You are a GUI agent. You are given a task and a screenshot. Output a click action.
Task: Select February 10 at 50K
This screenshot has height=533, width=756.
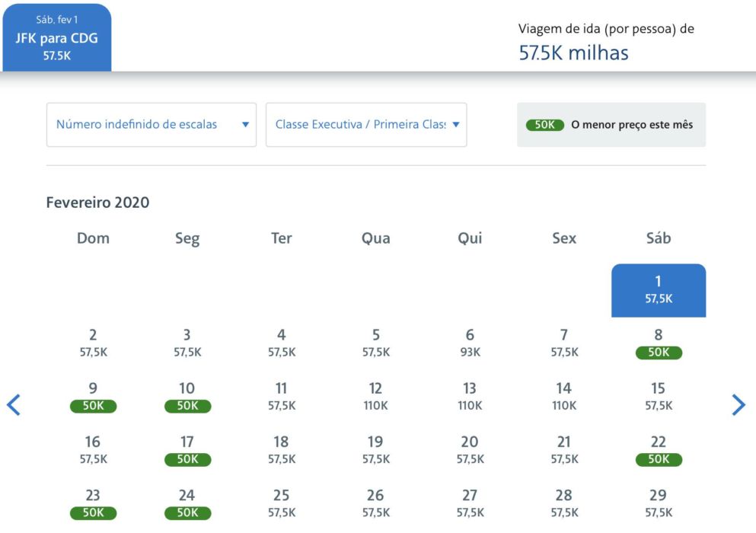coord(187,397)
